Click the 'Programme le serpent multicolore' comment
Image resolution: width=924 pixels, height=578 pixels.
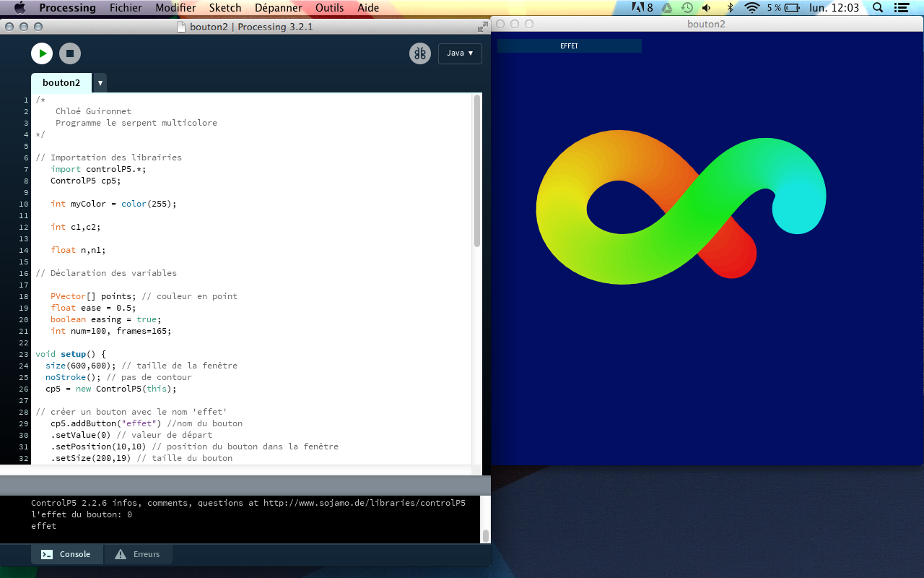(136, 123)
